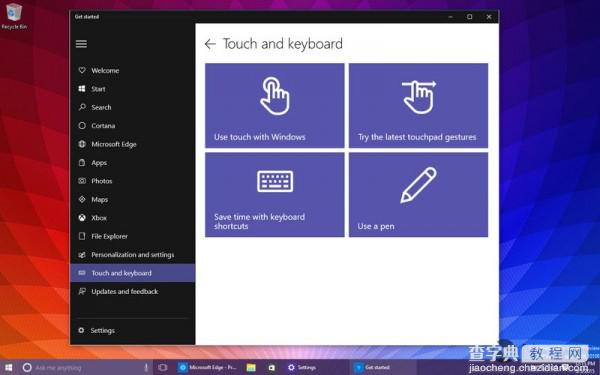Viewport: 600px width, 375px height.
Task: Click the heart icon next to Welcome
Action: coord(82,70)
